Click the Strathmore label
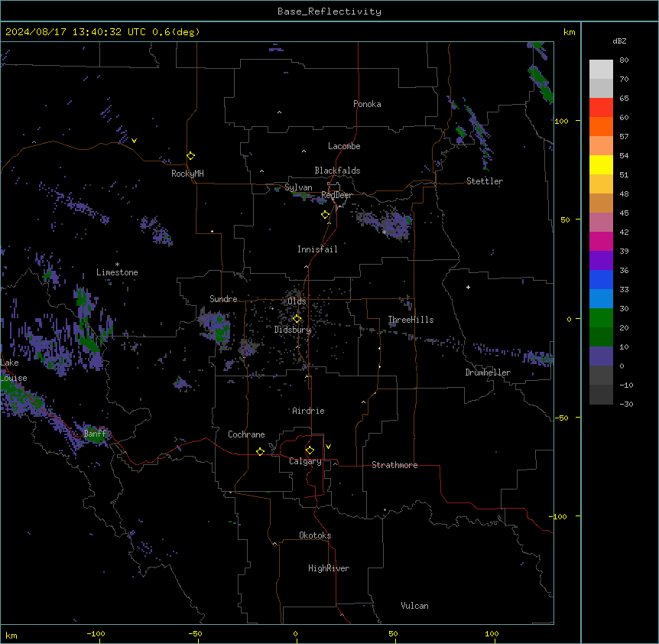659x644 pixels. click(394, 465)
